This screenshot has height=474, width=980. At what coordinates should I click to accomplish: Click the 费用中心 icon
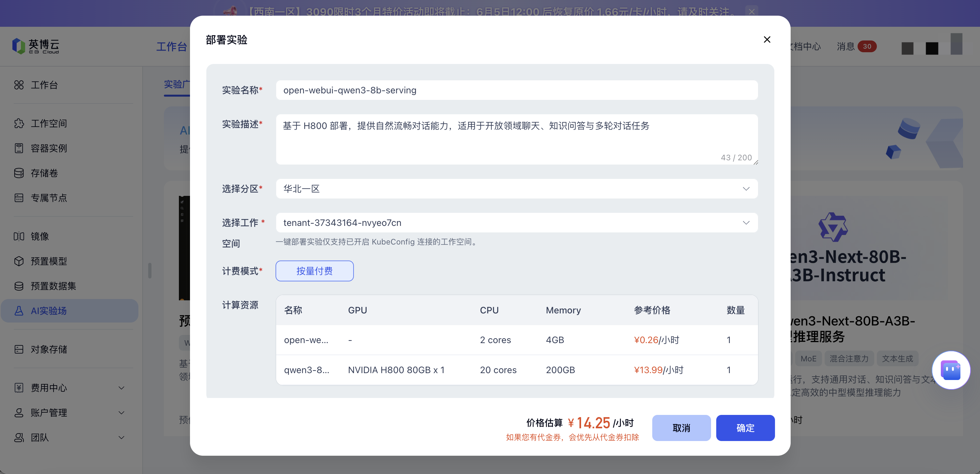(19, 387)
